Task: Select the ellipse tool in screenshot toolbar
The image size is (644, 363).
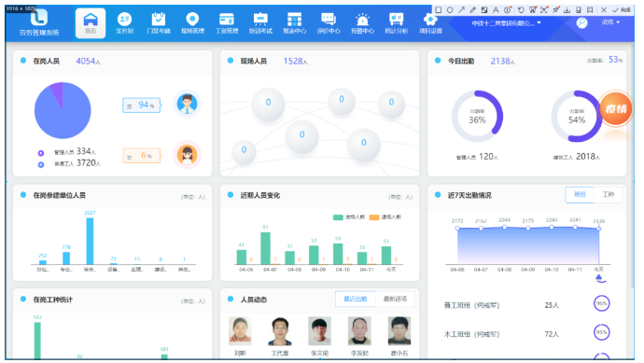Action: click(x=450, y=10)
